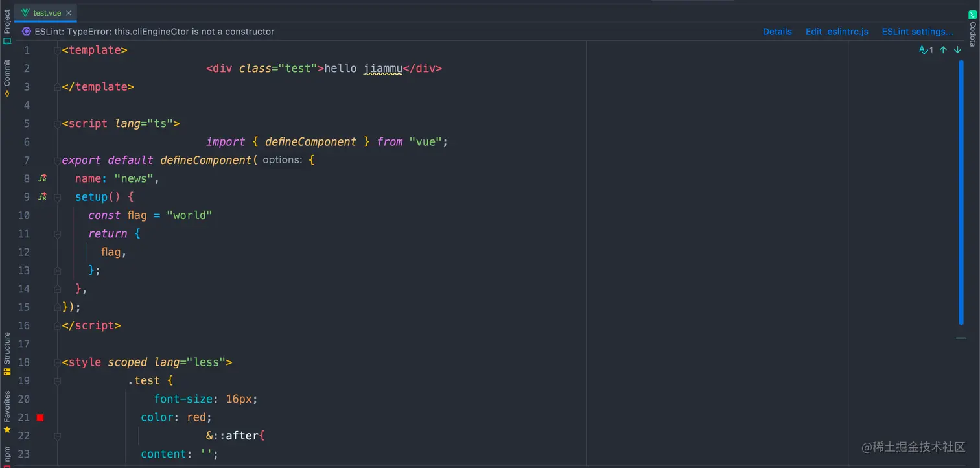Open ESLint settings... link

coord(917,31)
